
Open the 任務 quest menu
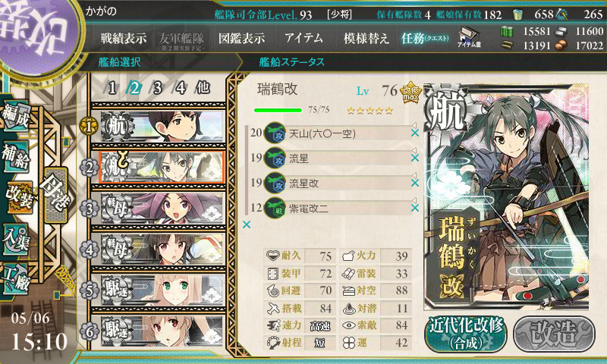click(425, 38)
